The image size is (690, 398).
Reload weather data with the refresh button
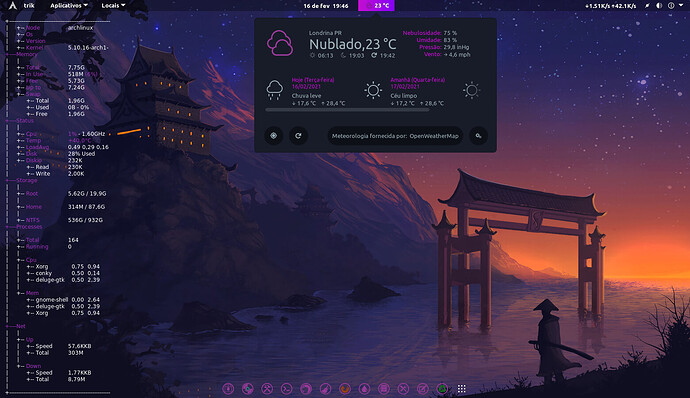298,136
